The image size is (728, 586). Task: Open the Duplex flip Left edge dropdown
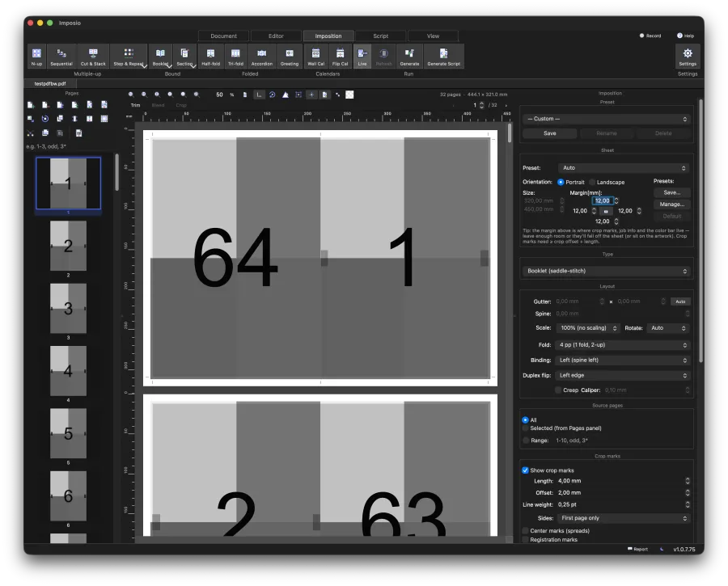click(623, 375)
